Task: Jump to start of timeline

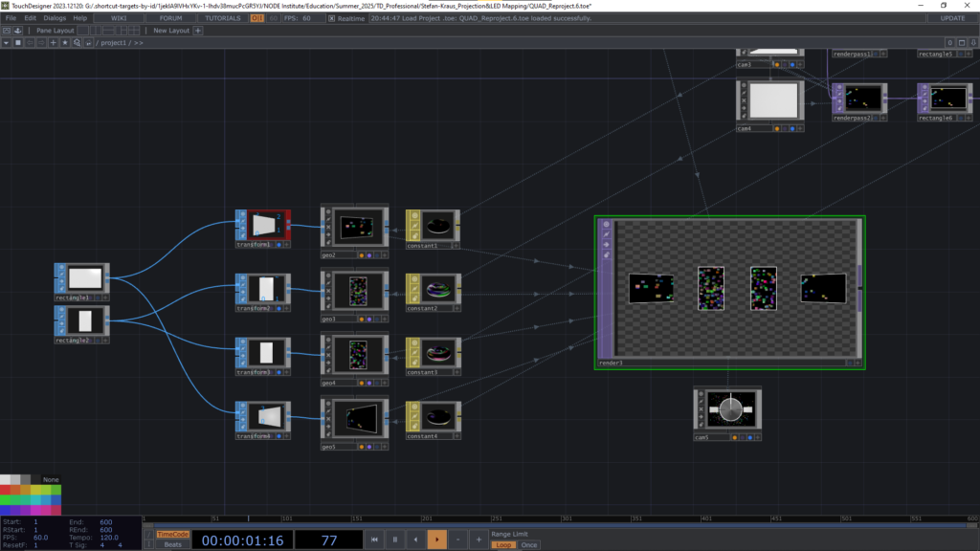Action: 374,540
